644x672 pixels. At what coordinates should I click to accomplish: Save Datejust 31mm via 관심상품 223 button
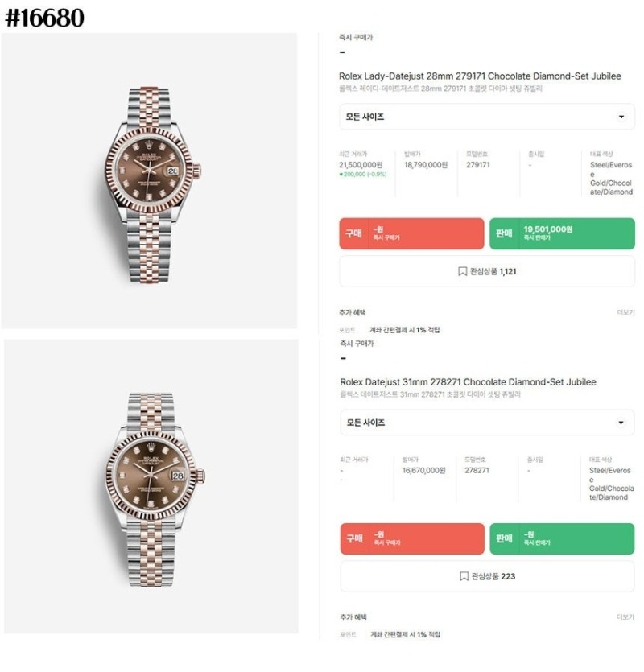click(487, 576)
